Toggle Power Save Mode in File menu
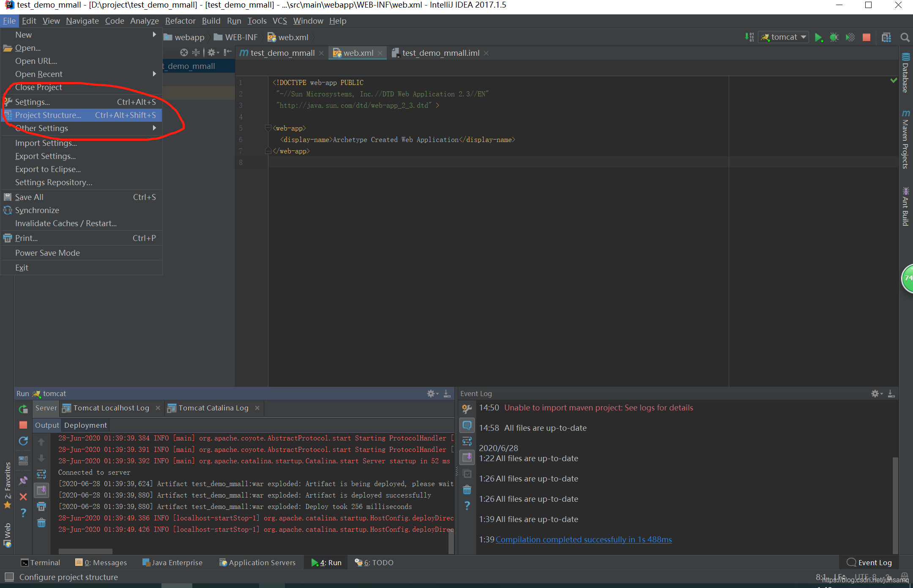The width and height of the screenshot is (913, 588). pos(82,253)
